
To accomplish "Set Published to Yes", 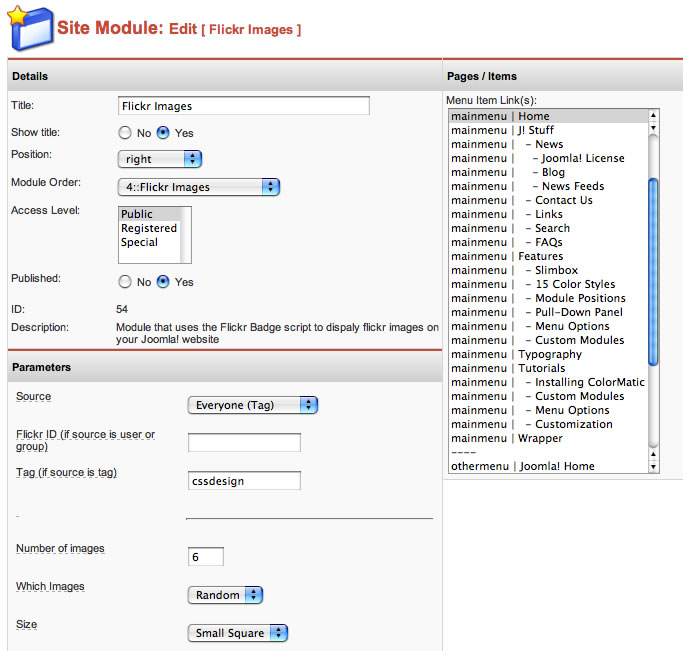I will pyautogui.click(x=163, y=282).
